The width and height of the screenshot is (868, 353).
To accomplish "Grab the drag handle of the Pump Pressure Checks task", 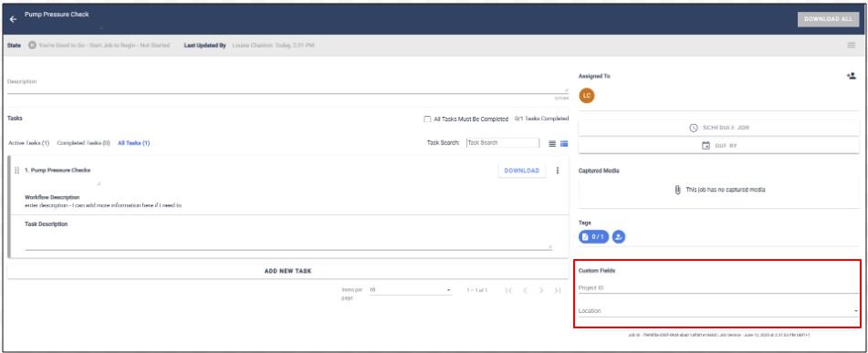I will tap(16, 171).
